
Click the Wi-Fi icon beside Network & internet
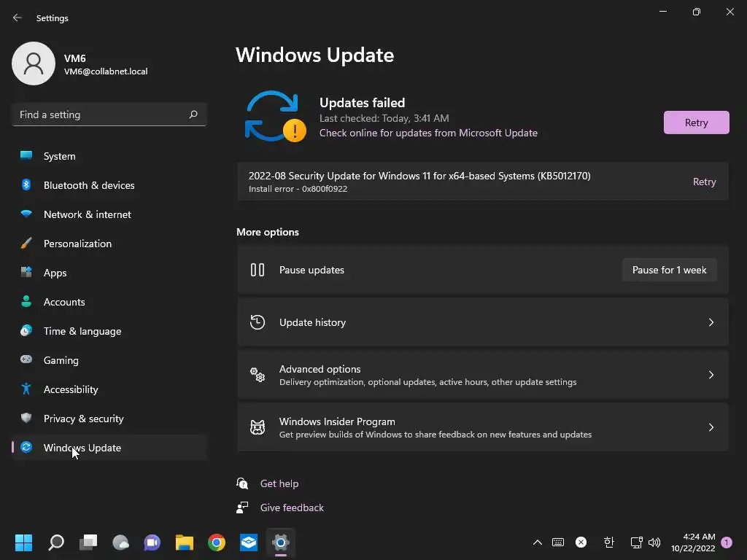pos(26,214)
